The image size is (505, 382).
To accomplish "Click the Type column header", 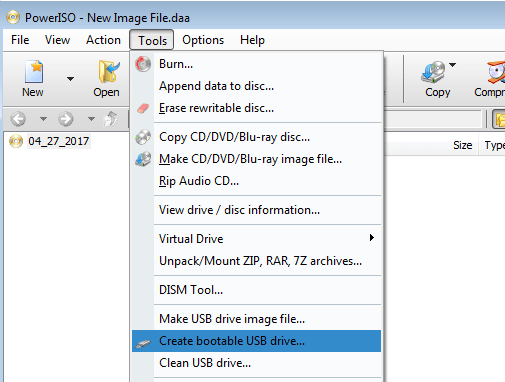I will coord(494,145).
